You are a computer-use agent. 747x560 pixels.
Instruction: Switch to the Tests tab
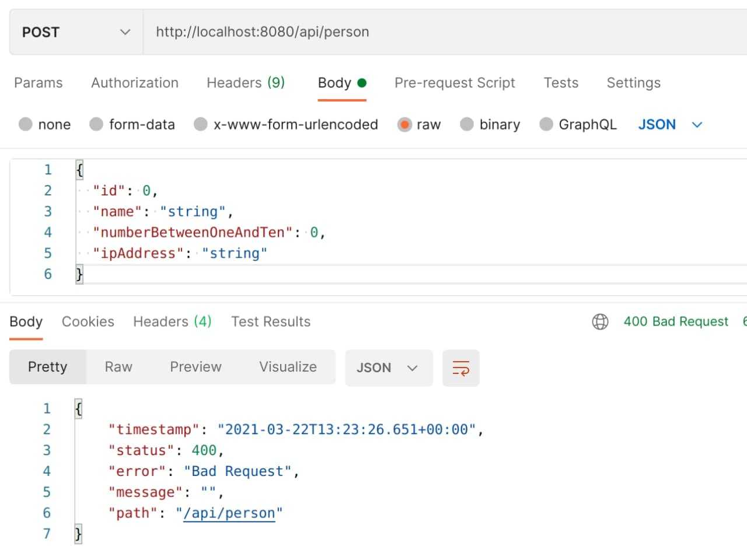click(x=560, y=83)
